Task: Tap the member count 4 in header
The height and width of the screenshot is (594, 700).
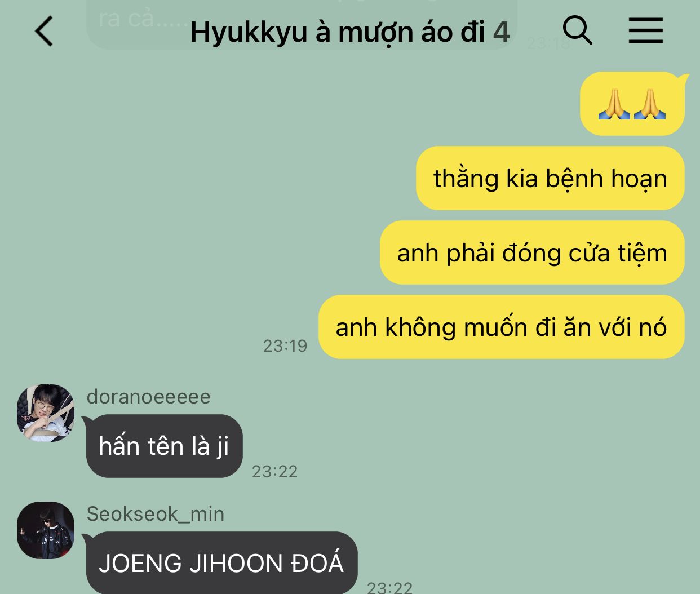Action: pyautogui.click(x=502, y=32)
